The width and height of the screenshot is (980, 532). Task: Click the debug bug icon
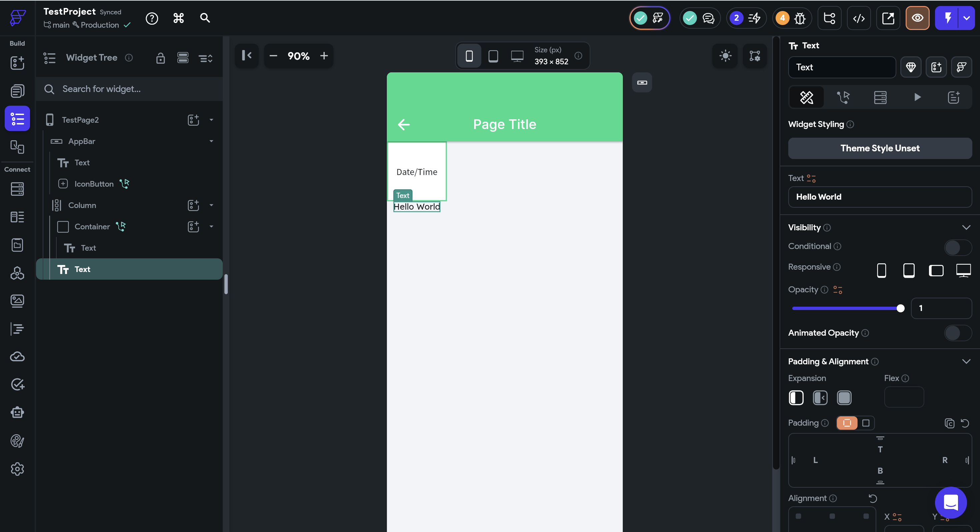tap(800, 18)
